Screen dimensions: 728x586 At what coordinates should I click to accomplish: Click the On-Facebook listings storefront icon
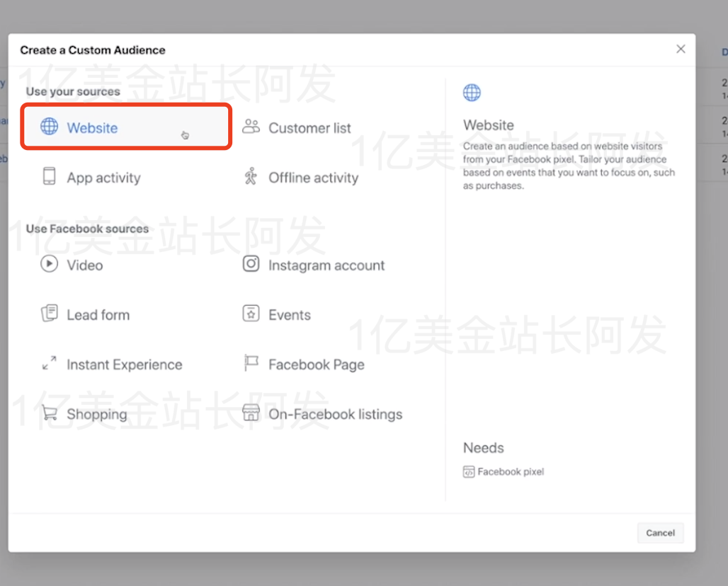[251, 413]
